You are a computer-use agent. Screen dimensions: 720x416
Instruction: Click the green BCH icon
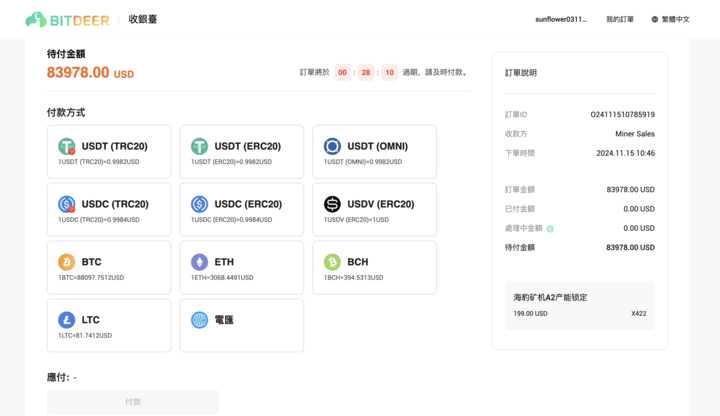332,262
